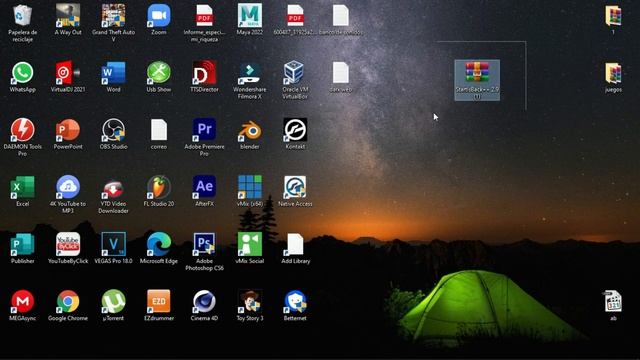Image resolution: width=640 pixels, height=360 pixels.
Task: Open FL Studio 20 shortcut
Action: [x=159, y=187]
